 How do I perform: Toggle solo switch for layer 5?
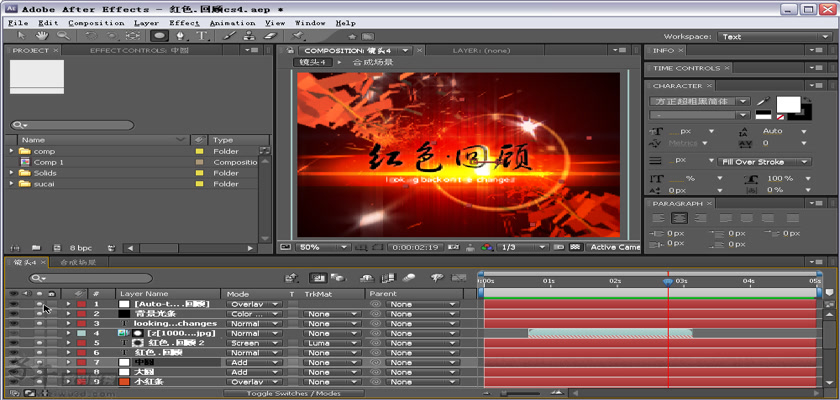[x=39, y=343]
